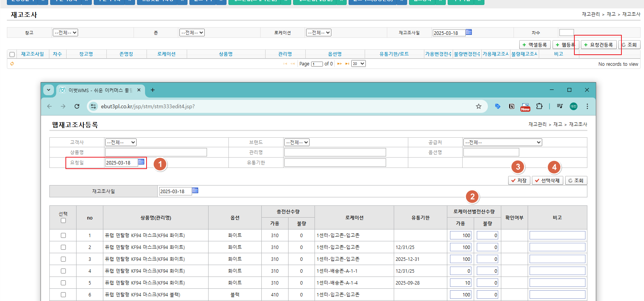Go to first page in grid pager
The width and height of the screenshot is (644, 301).
click(x=285, y=64)
